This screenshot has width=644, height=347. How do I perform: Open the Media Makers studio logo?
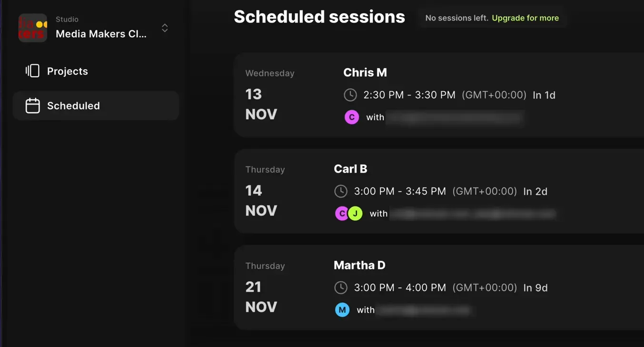point(32,28)
